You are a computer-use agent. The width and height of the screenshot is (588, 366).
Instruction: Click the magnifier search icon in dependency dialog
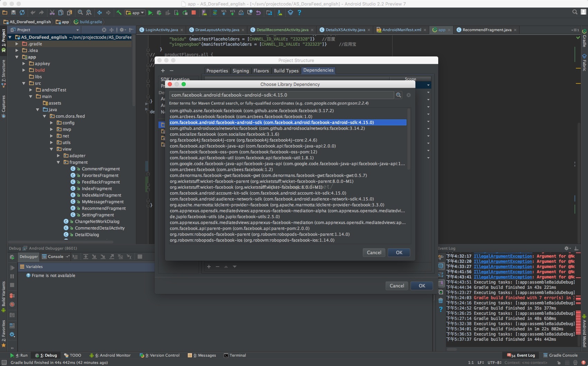pyautogui.click(x=398, y=95)
